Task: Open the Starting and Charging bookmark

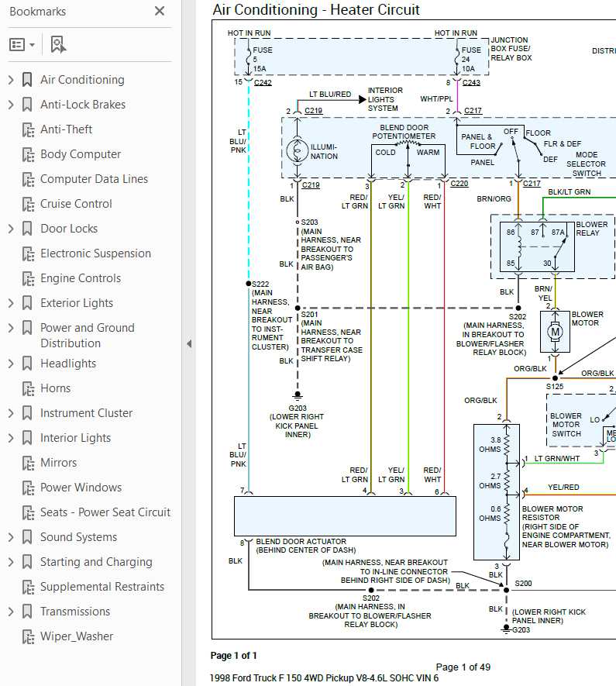Action: [x=96, y=562]
